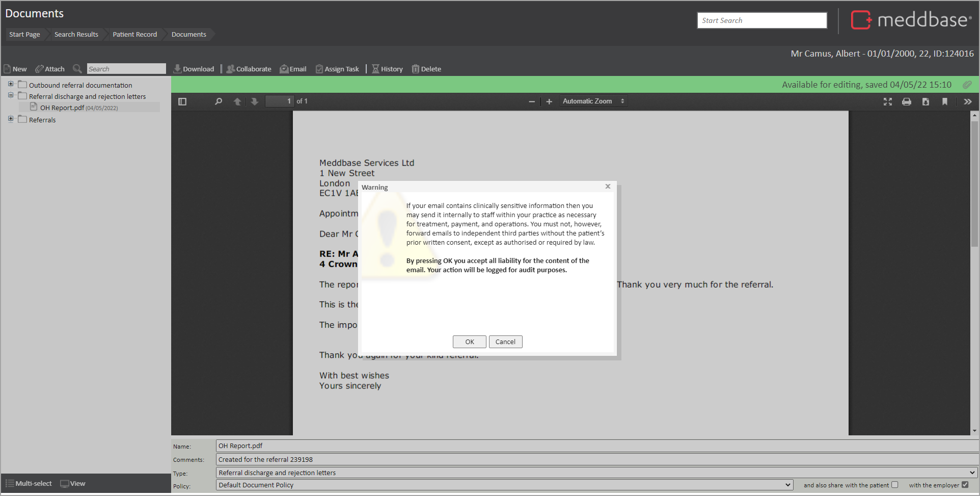Viewport: 980px width, 496px height.
Task: Click the bookmark current view icon
Action: (x=945, y=101)
